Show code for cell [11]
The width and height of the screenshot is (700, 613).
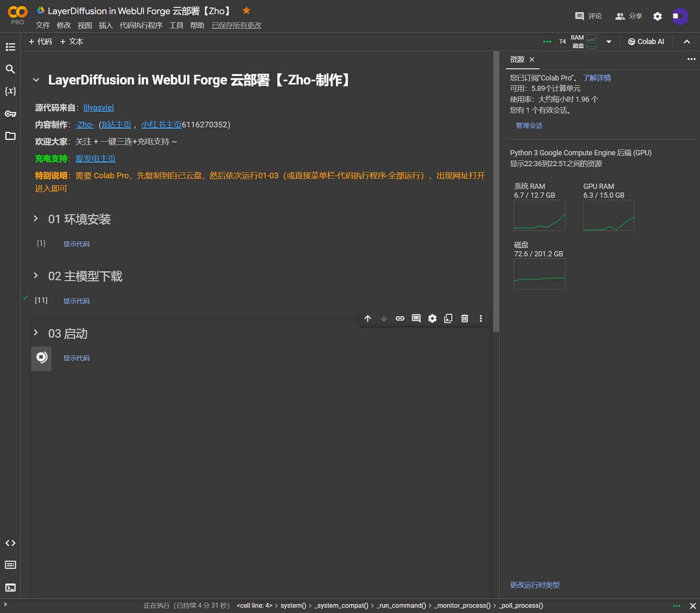click(76, 301)
